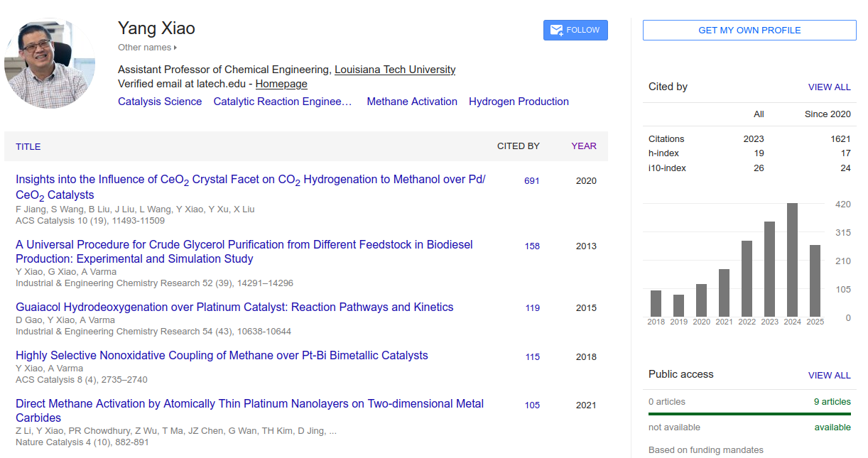Click the 2024 citation bar in chart
The width and height of the screenshot is (868, 458).
(x=792, y=260)
